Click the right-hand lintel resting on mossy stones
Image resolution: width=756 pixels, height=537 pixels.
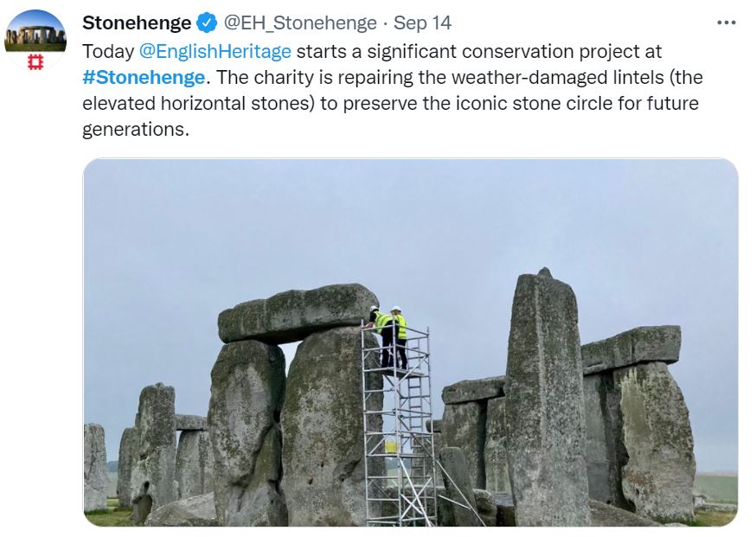click(631, 346)
